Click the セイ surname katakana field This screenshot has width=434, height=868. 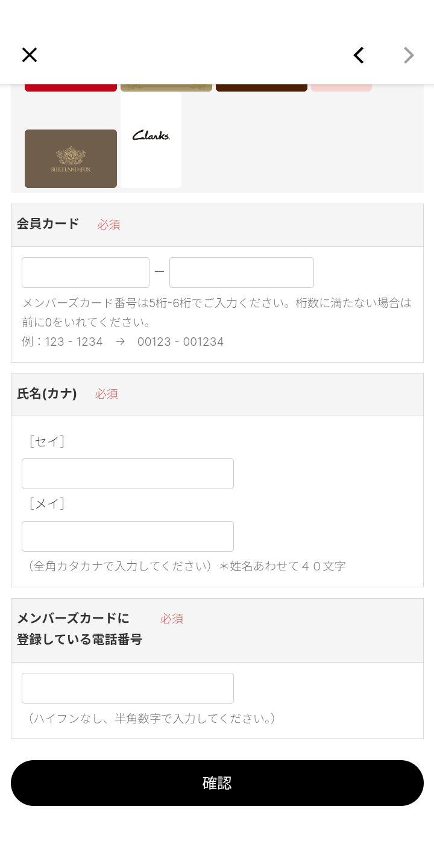[128, 473]
